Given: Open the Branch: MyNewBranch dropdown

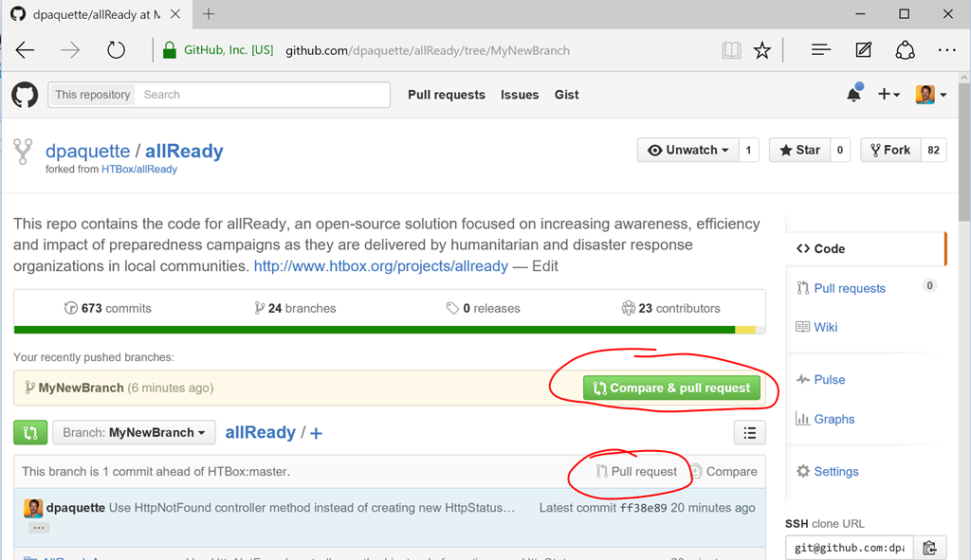Looking at the screenshot, I should point(134,432).
